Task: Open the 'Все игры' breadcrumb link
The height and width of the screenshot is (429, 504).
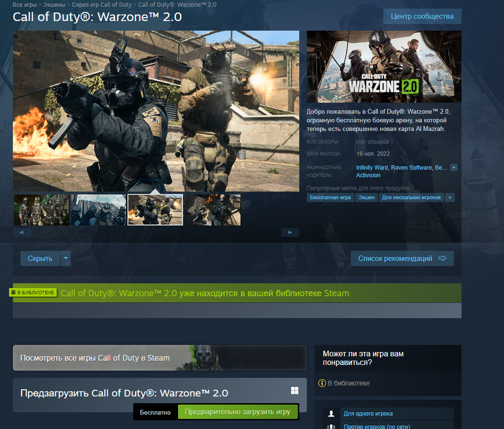Action: pyautogui.click(x=25, y=5)
